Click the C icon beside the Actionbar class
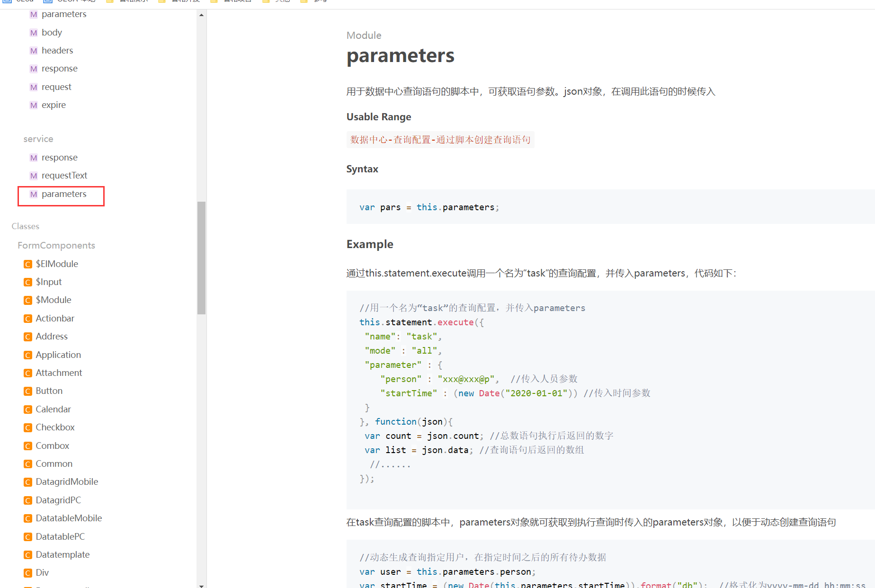 28,318
